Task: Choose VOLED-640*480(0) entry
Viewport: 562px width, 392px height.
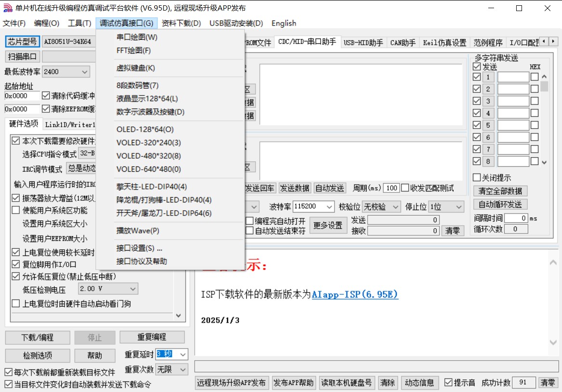Action: [x=148, y=169]
